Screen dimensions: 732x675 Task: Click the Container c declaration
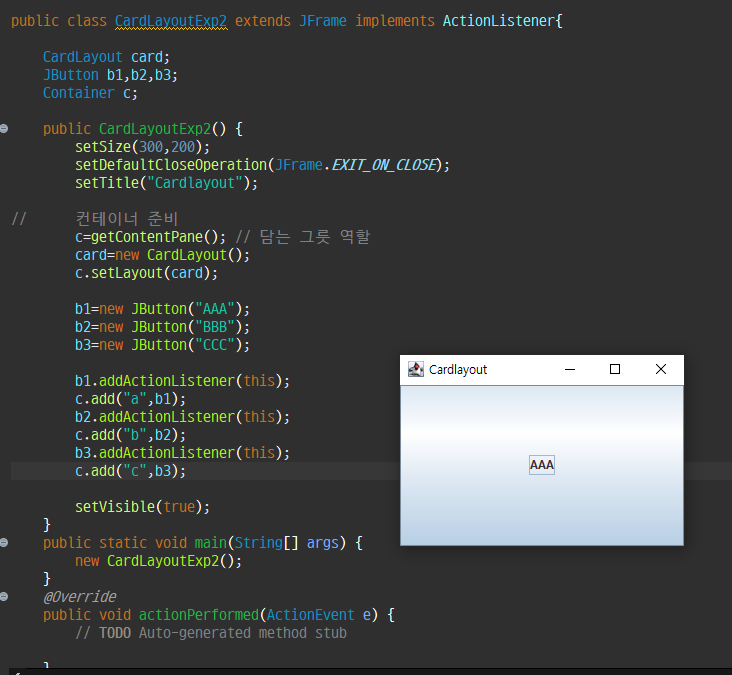click(x=90, y=93)
